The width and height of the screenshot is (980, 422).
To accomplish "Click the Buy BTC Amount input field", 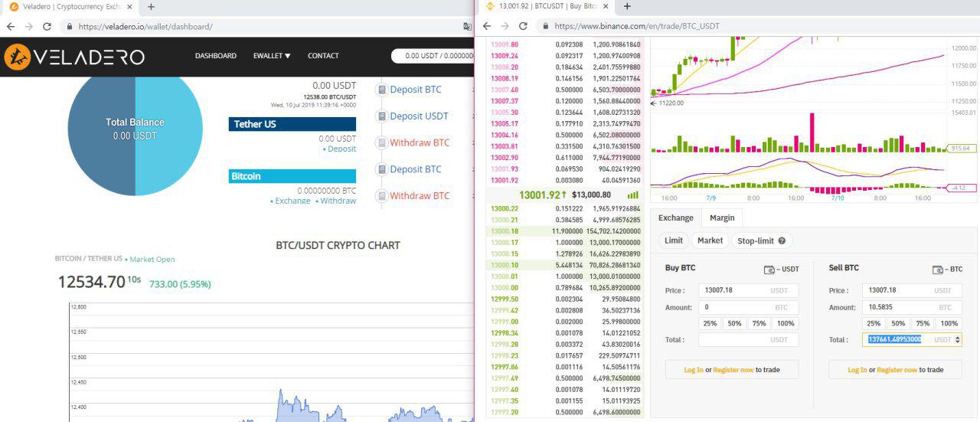I will (x=749, y=307).
